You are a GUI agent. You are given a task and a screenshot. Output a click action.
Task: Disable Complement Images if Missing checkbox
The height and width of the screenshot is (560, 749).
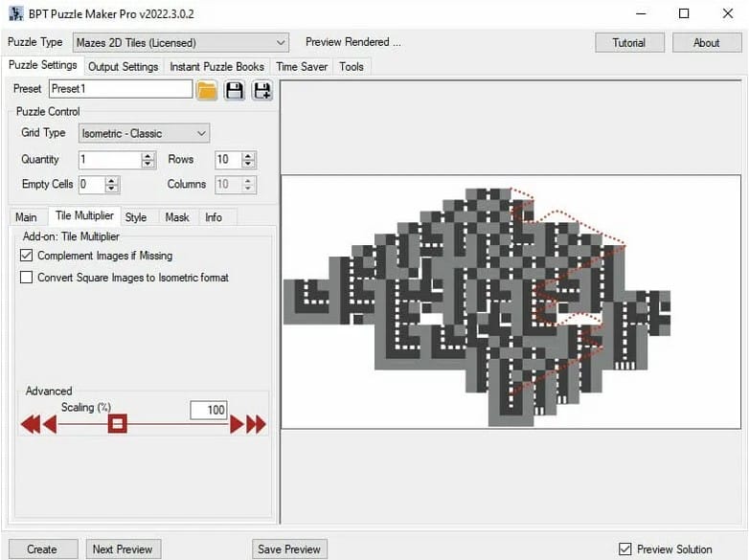(x=27, y=257)
